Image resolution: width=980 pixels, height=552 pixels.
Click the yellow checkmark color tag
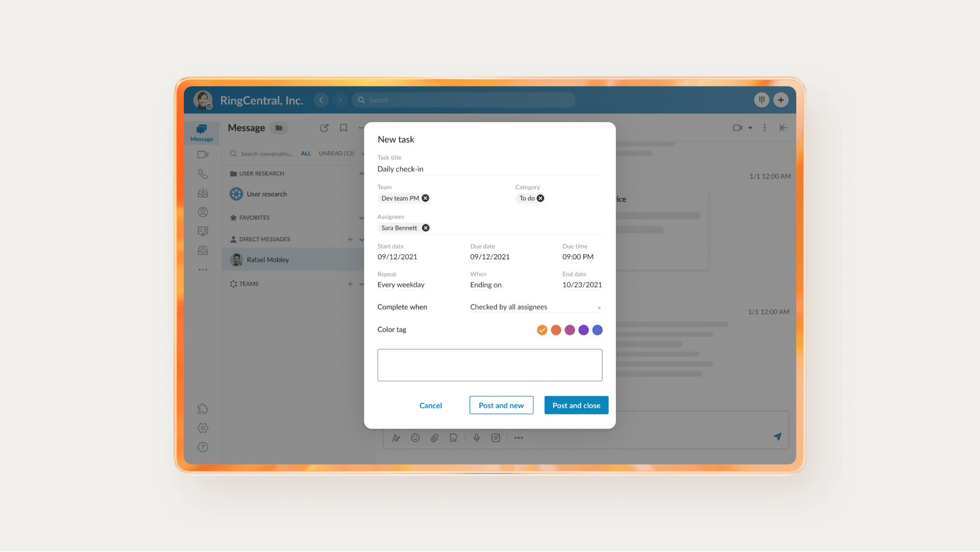(x=542, y=330)
